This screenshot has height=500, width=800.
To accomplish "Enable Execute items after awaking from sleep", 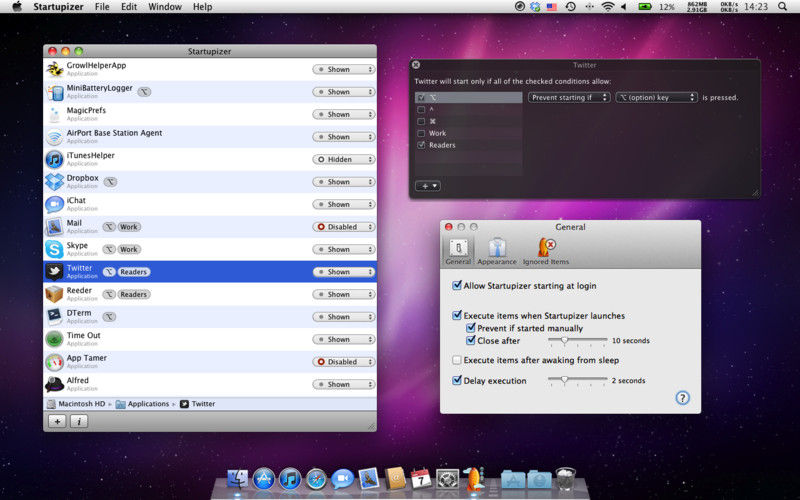I will tap(457, 360).
